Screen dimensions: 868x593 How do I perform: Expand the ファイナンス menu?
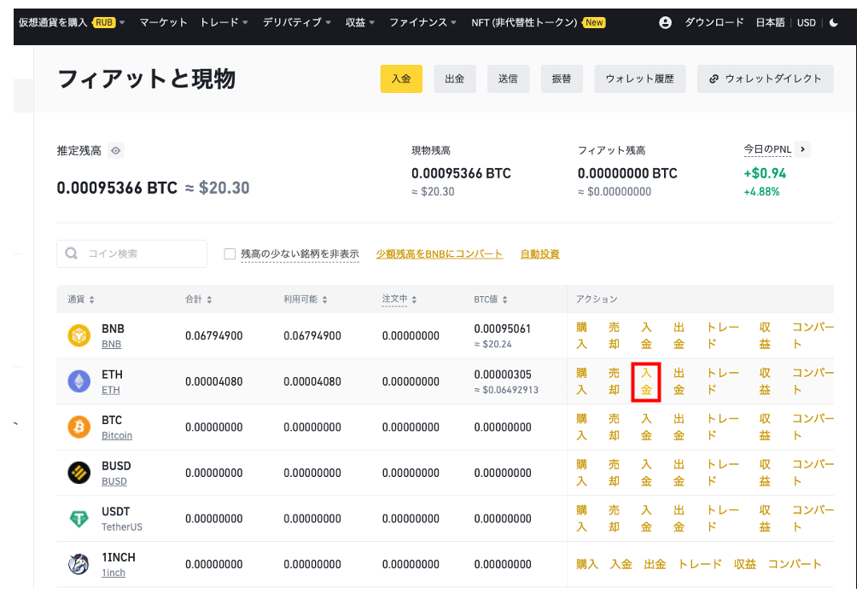423,23
